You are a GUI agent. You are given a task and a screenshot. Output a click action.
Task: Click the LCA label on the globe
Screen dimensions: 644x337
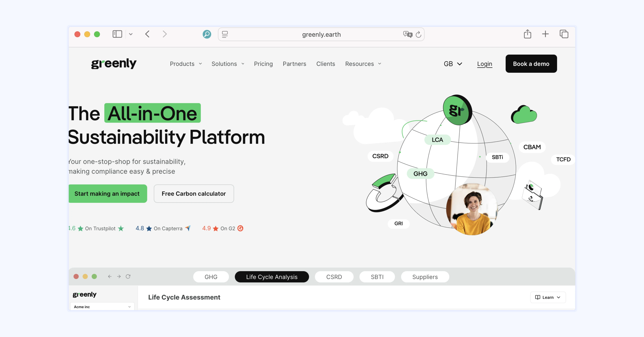click(x=437, y=139)
